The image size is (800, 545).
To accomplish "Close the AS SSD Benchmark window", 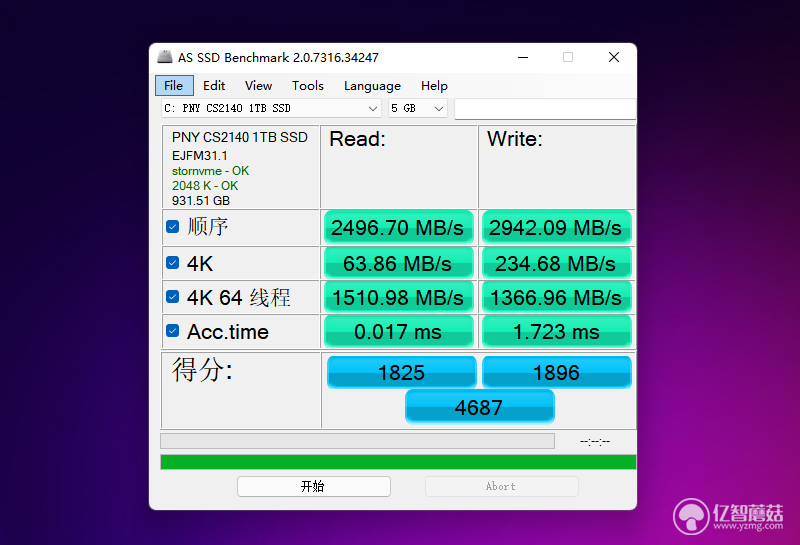I will 614,57.
